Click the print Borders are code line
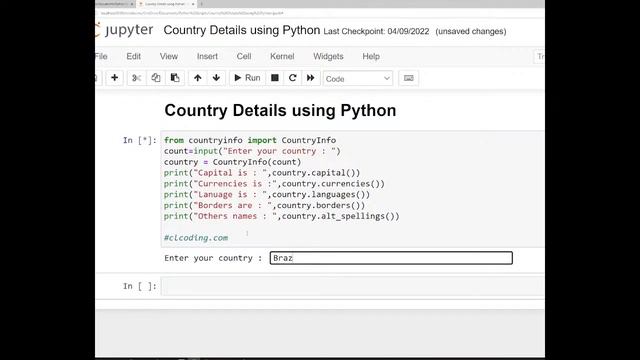The height and width of the screenshot is (360, 640). pyautogui.click(x=264, y=205)
